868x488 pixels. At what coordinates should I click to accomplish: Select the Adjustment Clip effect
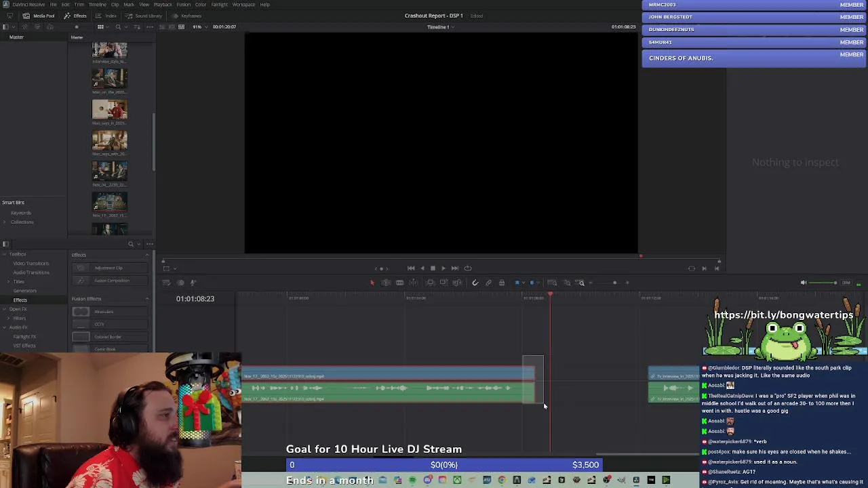110,268
